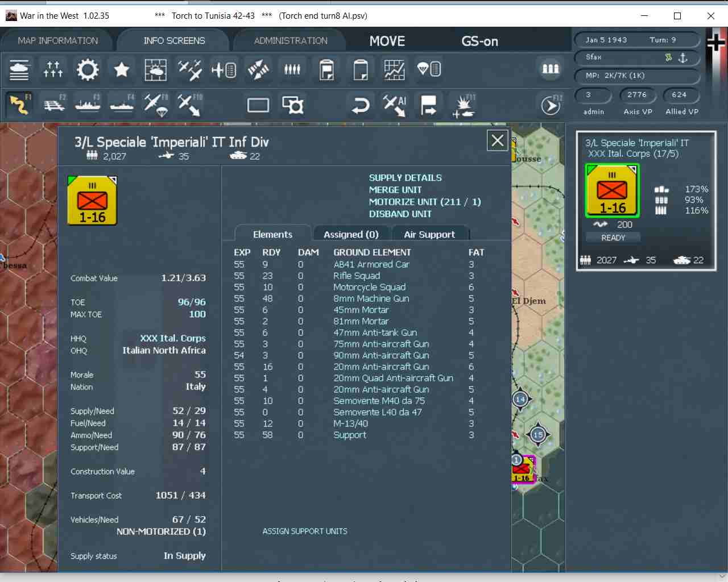Select the F9 air transport parachute mode
728x582 pixels.
click(x=156, y=105)
